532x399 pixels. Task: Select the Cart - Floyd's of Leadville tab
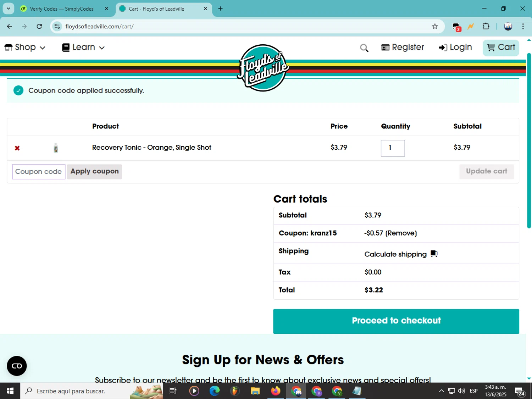pos(156,9)
